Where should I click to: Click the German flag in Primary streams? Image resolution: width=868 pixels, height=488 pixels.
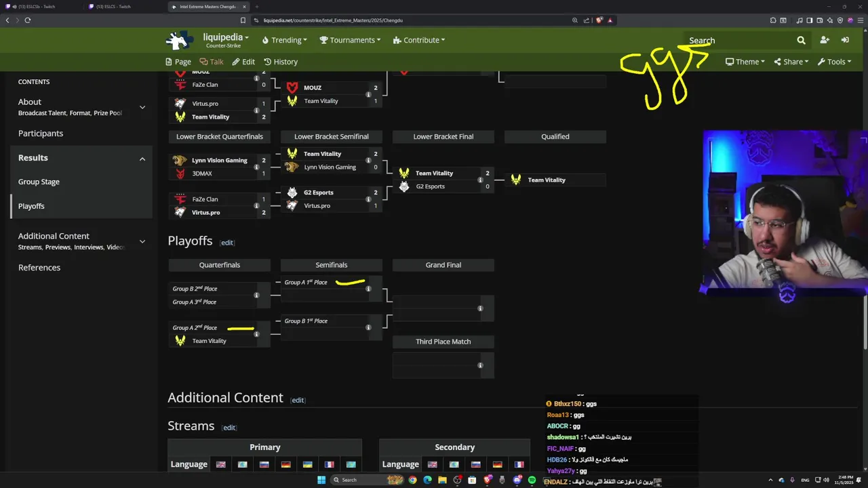285,464
